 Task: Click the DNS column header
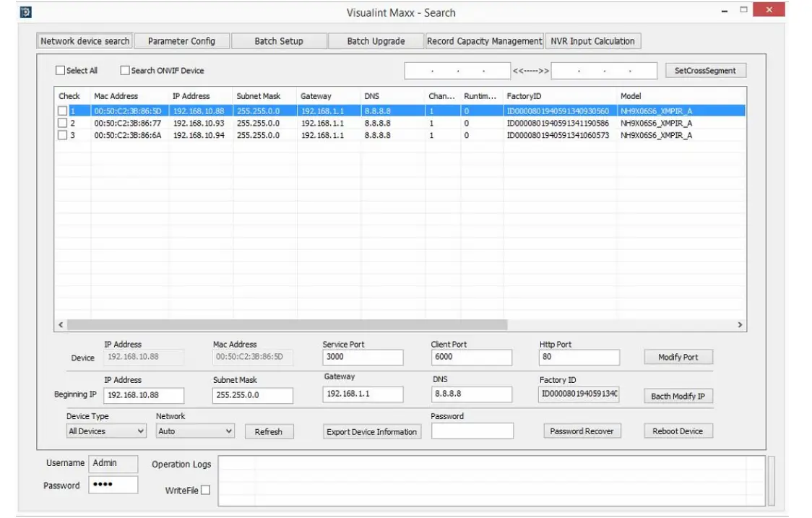tap(372, 96)
